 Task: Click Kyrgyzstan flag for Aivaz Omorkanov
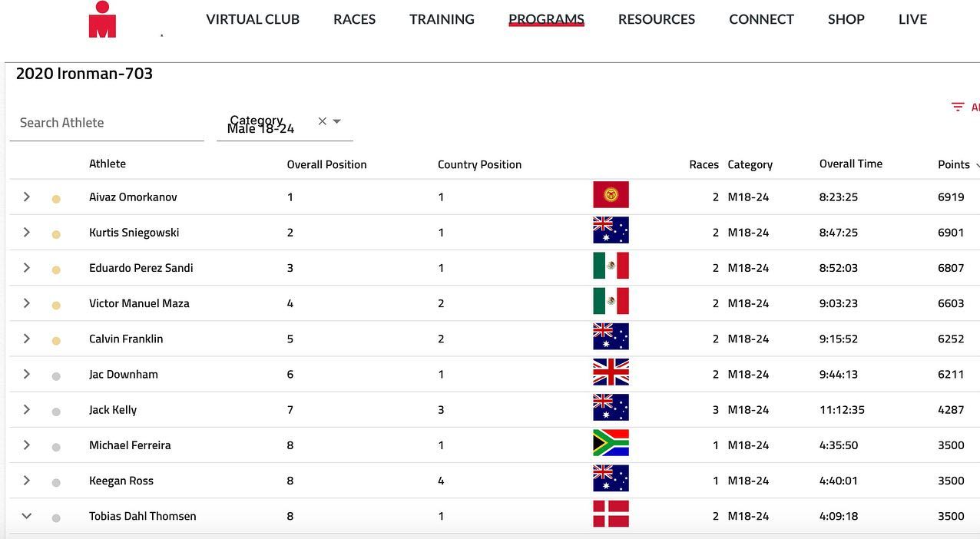tap(611, 195)
